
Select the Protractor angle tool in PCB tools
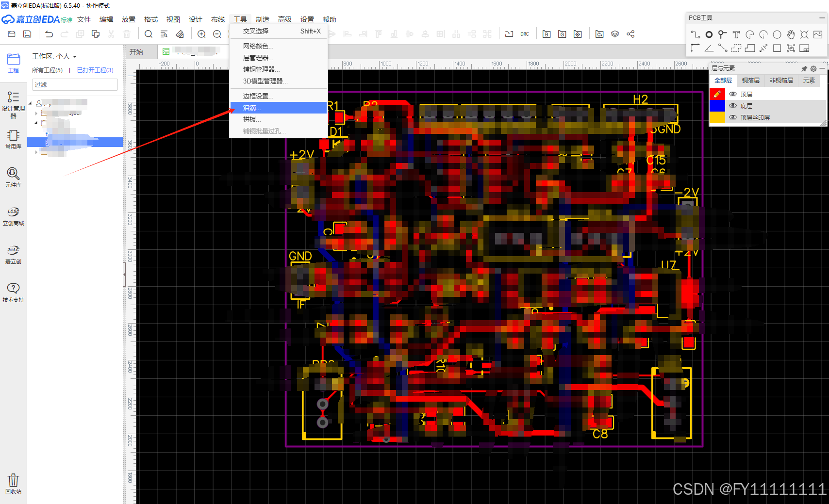[709, 48]
